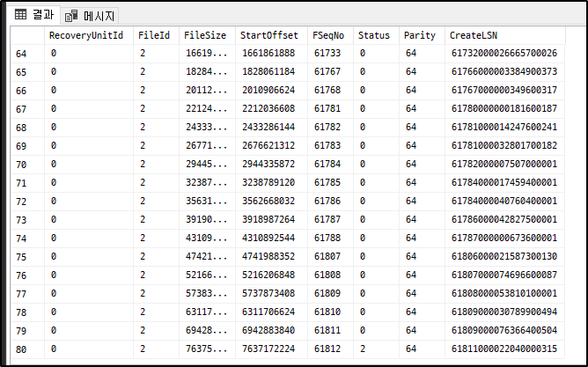Select the FSeqNo column header
Viewport: 588px width, 367px height.
pyautogui.click(x=328, y=35)
